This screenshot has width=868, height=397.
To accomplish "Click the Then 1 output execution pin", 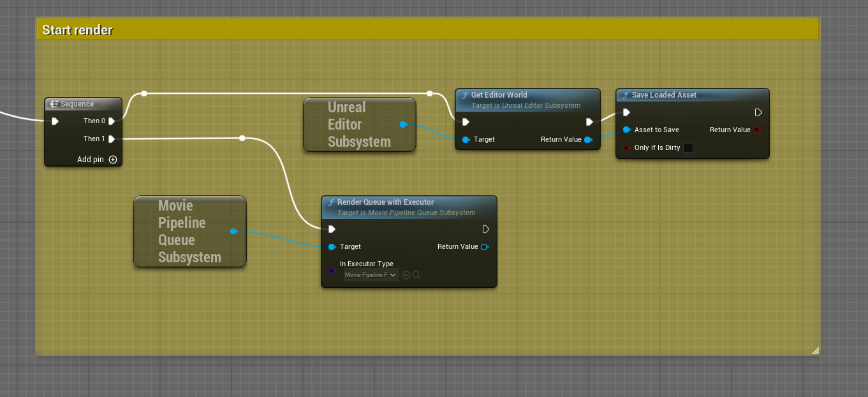I will 112,139.
